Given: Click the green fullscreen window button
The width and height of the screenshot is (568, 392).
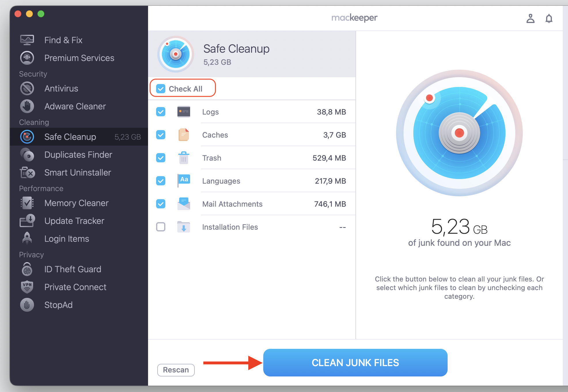Looking at the screenshot, I should click(41, 14).
